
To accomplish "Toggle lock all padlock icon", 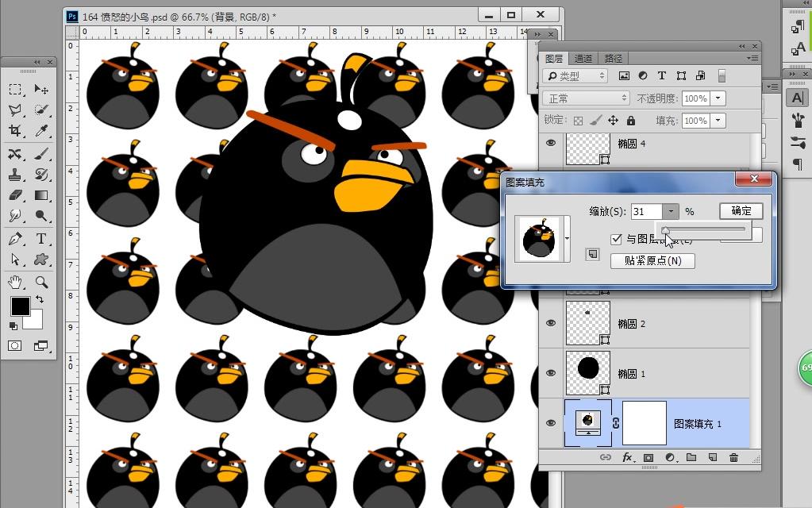I will 631,121.
